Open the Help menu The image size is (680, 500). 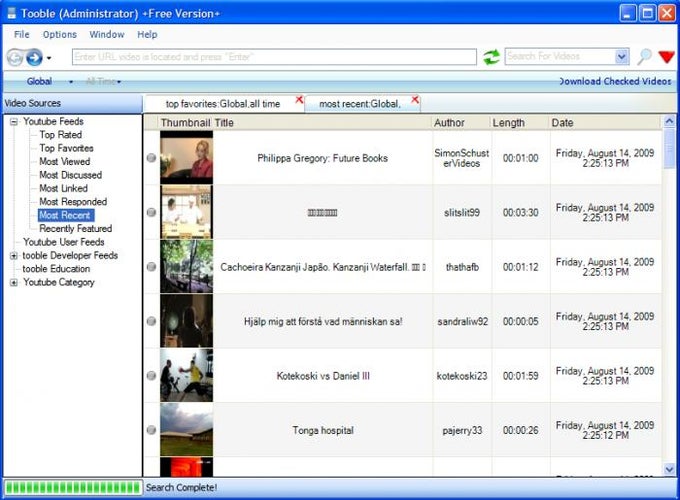147,34
